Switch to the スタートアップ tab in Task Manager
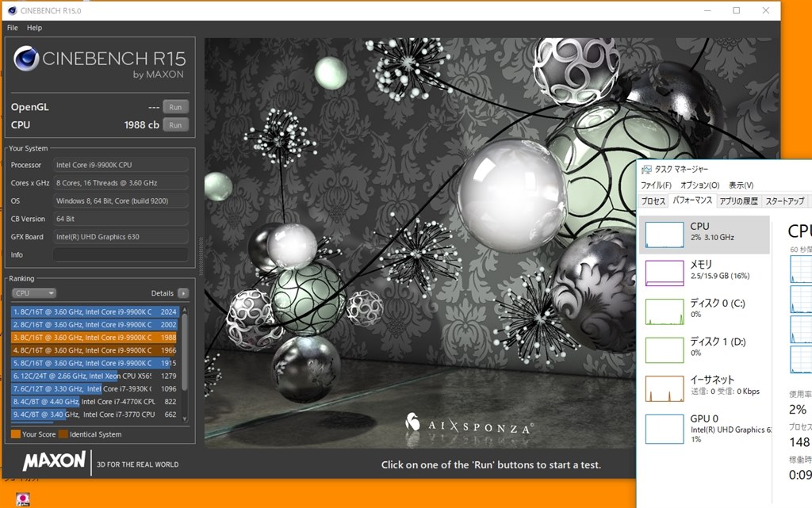 (785, 201)
